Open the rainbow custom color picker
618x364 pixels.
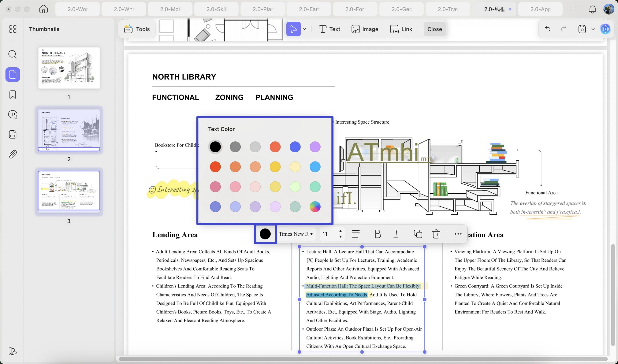point(315,207)
